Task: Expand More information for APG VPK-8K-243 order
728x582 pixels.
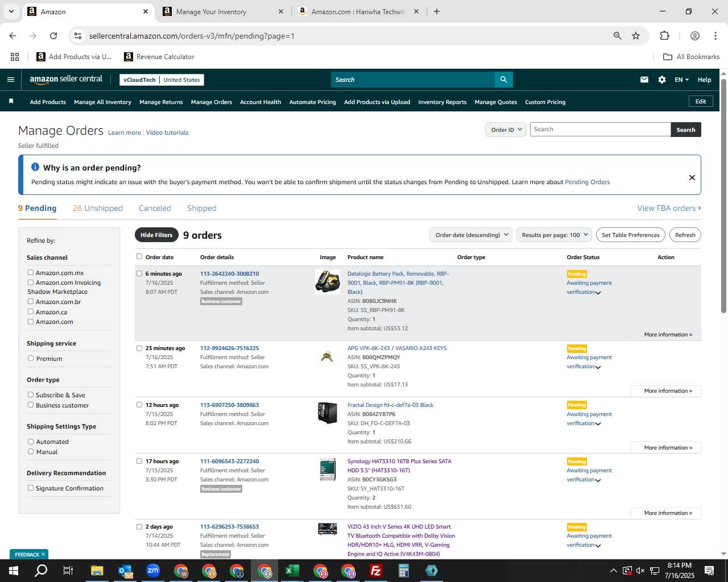Action: [x=665, y=391]
